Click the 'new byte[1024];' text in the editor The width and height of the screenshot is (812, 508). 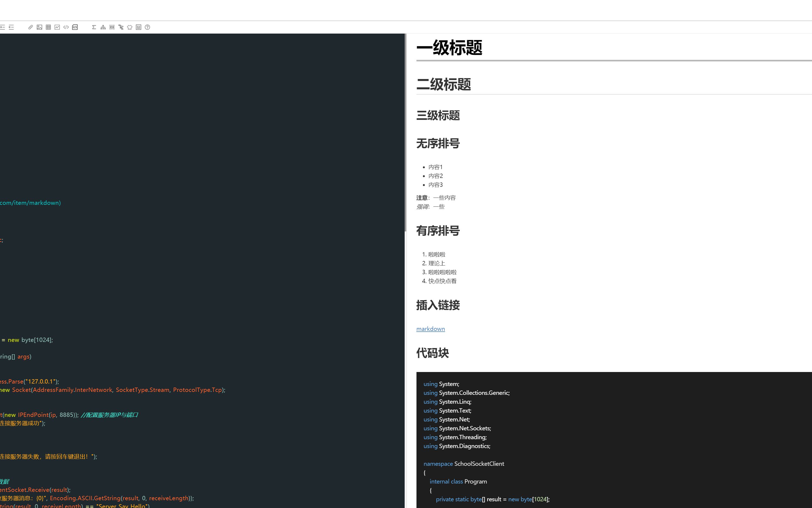coord(30,340)
